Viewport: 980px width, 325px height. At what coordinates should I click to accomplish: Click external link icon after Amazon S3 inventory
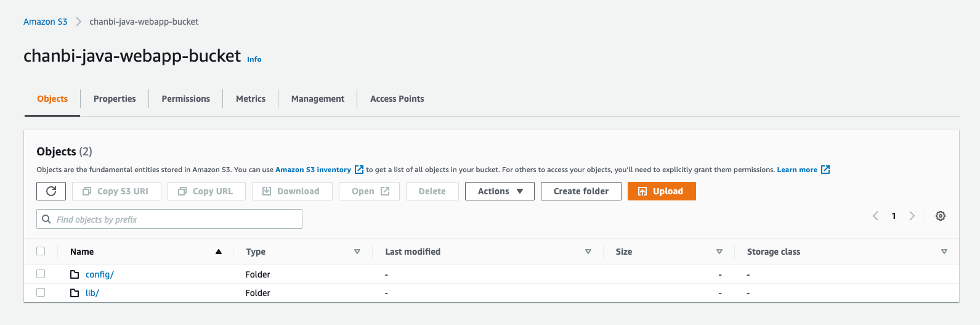click(x=359, y=170)
